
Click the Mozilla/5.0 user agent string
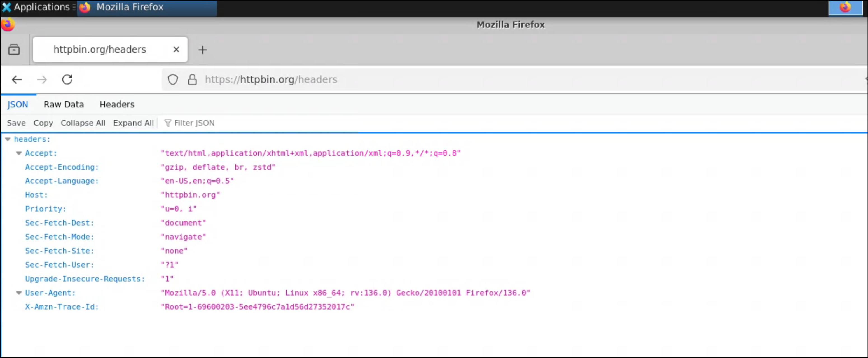tap(345, 293)
